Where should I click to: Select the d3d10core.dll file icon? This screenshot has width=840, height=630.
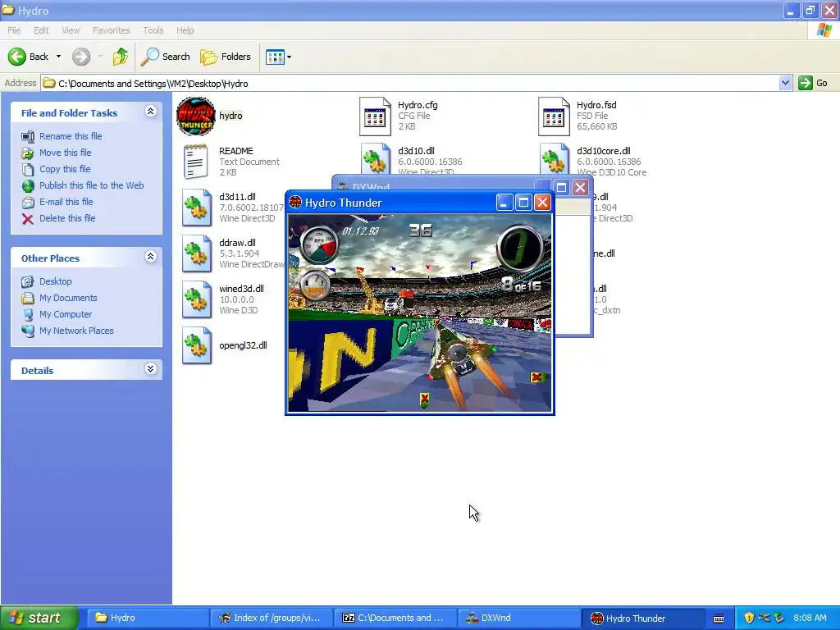554,158
